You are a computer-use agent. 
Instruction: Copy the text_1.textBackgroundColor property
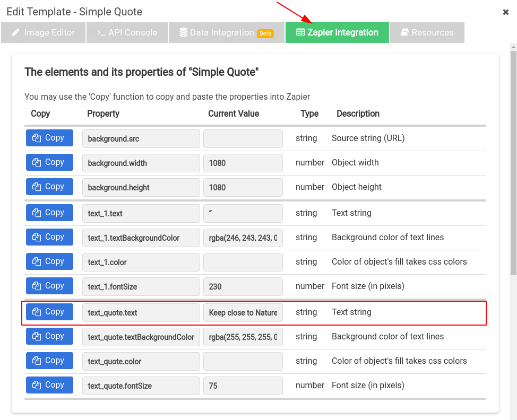tap(49, 237)
